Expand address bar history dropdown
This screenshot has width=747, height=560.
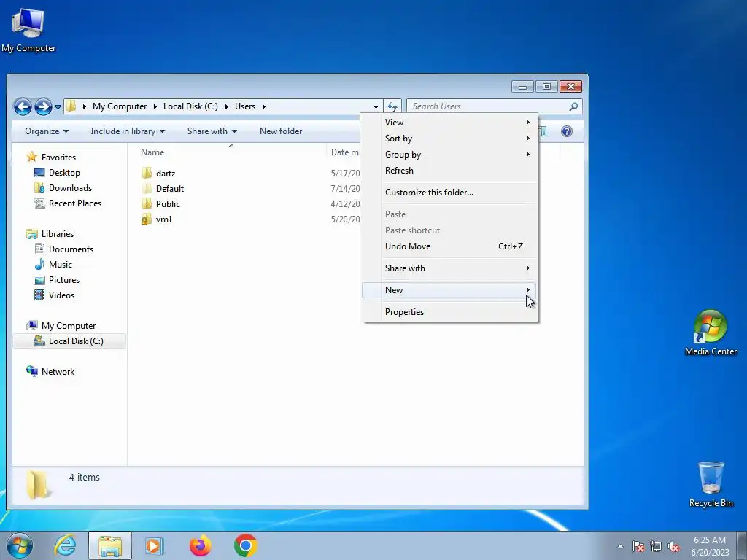pyautogui.click(x=376, y=106)
